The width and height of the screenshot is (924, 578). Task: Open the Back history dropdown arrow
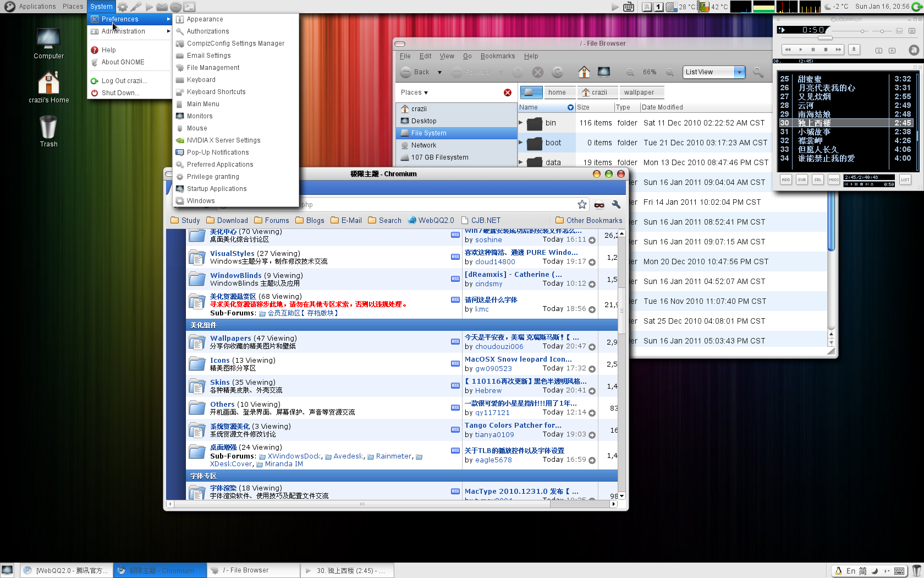coord(439,72)
